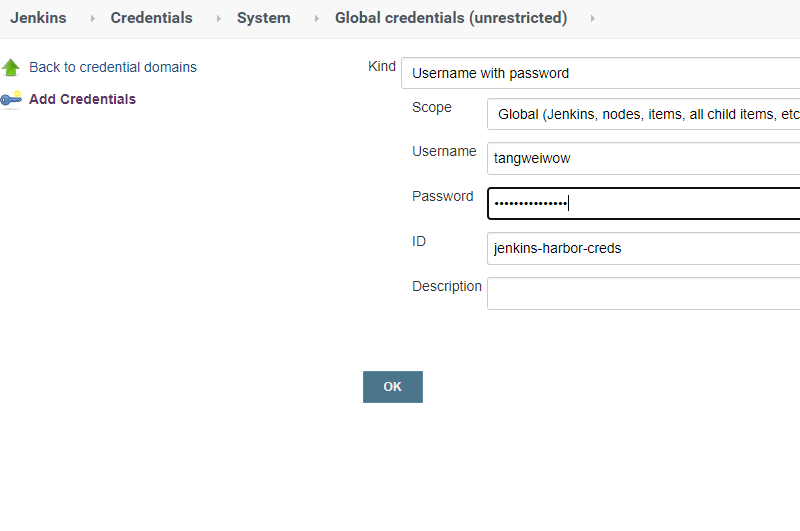Expand the Scope dropdown
The height and width of the screenshot is (531, 800).
coord(643,115)
